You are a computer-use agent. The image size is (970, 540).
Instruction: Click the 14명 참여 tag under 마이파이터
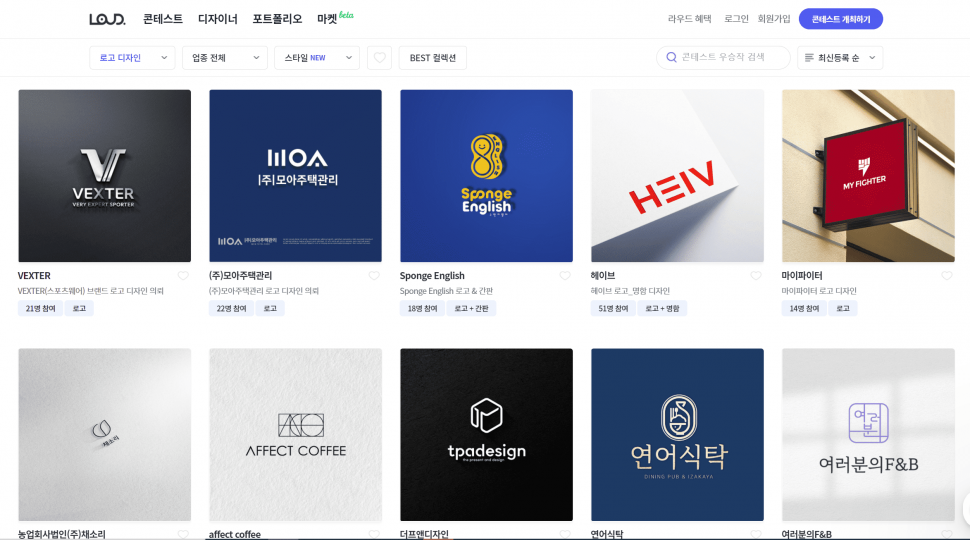(x=804, y=309)
